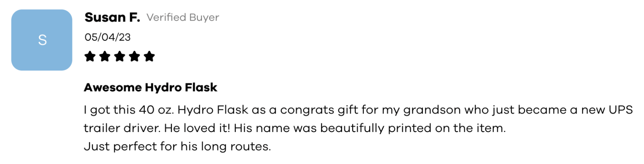The height and width of the screenshot is (164, 644).
Task: Click 'trailer driver' in the review text
Action: (122, 128)
